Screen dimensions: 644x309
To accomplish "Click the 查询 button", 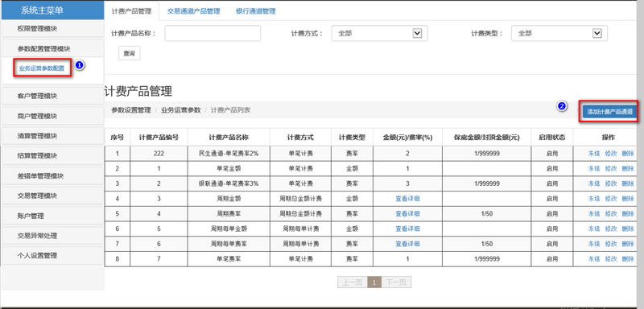I will (129, 53).
